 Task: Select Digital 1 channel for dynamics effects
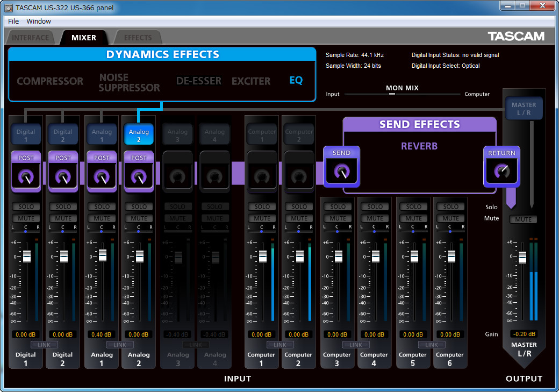(26, 134)
